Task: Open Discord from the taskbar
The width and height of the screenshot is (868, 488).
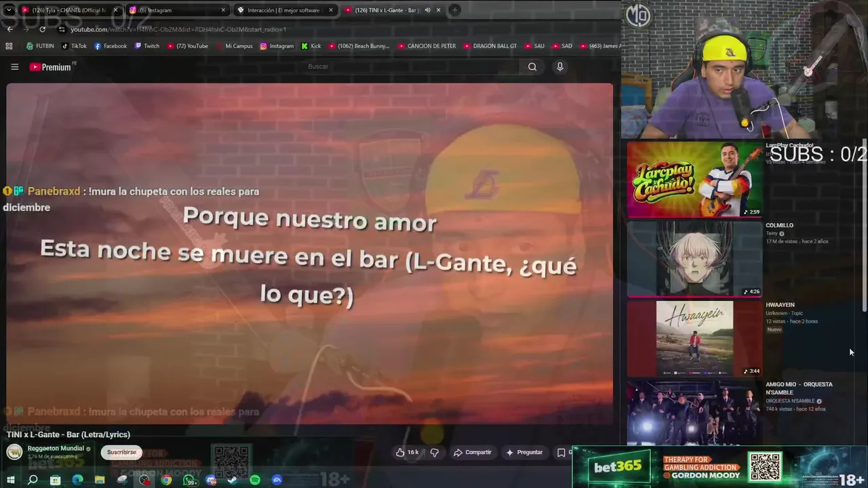Action: 211,480
